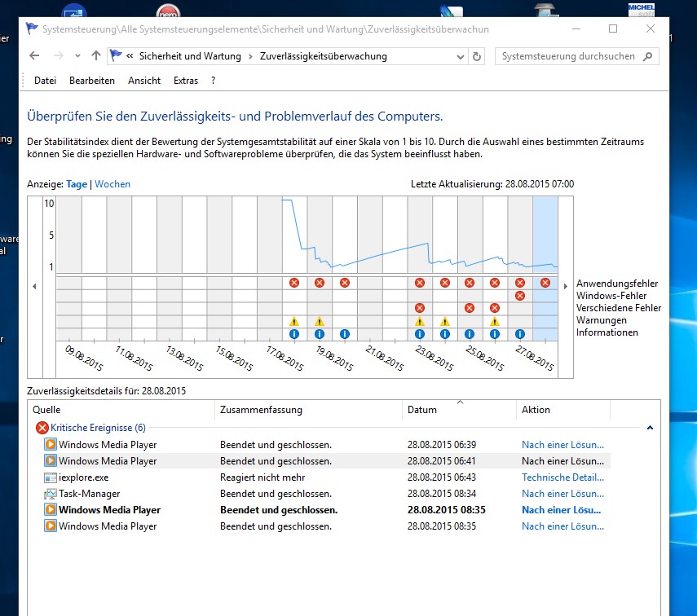Click the warning triangle for 26.08.2015

495,321
